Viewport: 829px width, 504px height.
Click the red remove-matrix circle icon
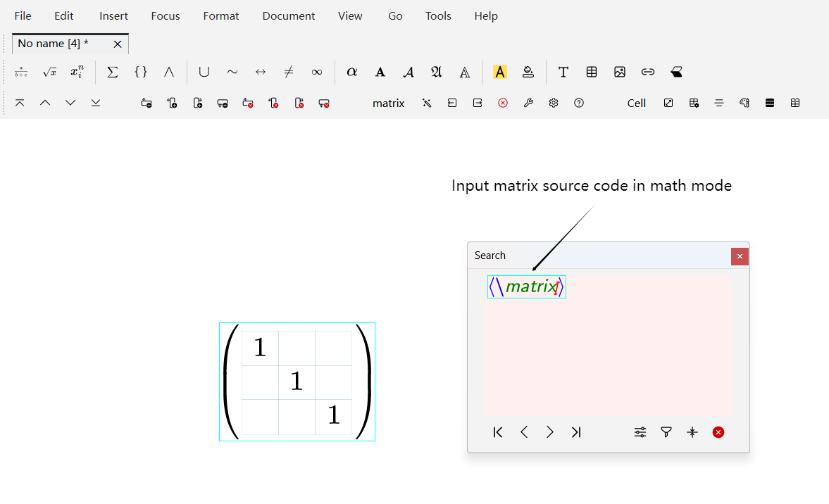pos(503,103)
